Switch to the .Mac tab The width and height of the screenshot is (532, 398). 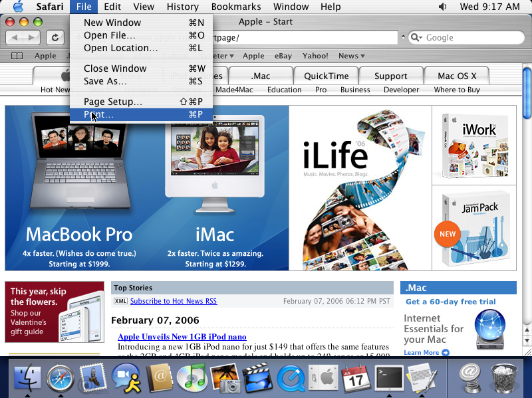click(261, 76)
